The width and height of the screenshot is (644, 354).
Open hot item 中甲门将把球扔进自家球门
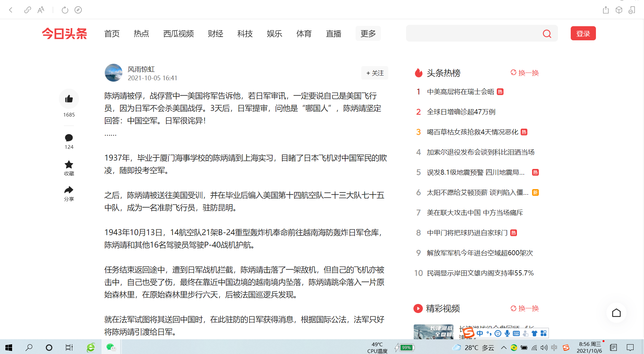[x=467, y=233]
